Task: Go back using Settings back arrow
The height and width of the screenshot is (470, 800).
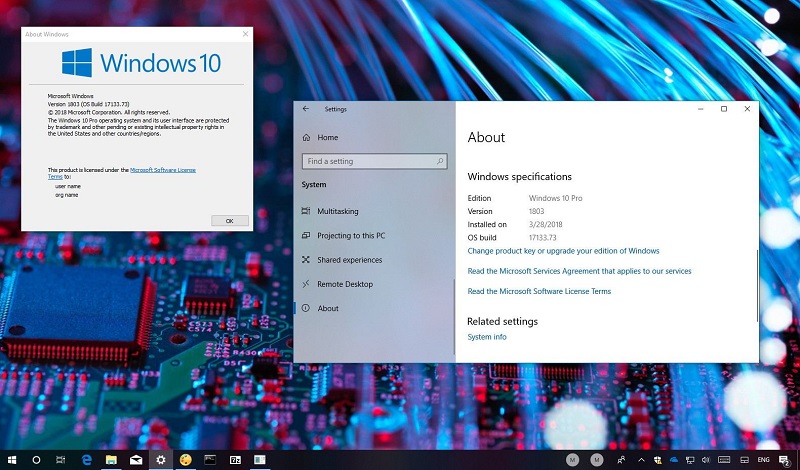Action: (x=306, y=109)
